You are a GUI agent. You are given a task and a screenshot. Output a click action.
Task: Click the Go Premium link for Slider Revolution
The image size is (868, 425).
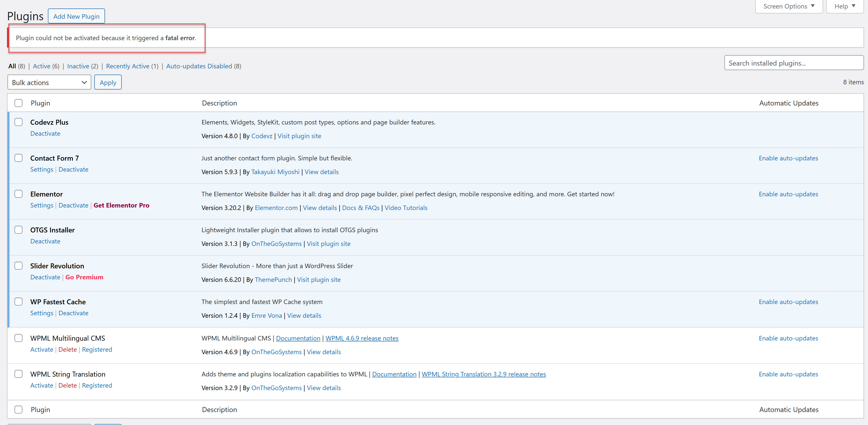(84, 277)
